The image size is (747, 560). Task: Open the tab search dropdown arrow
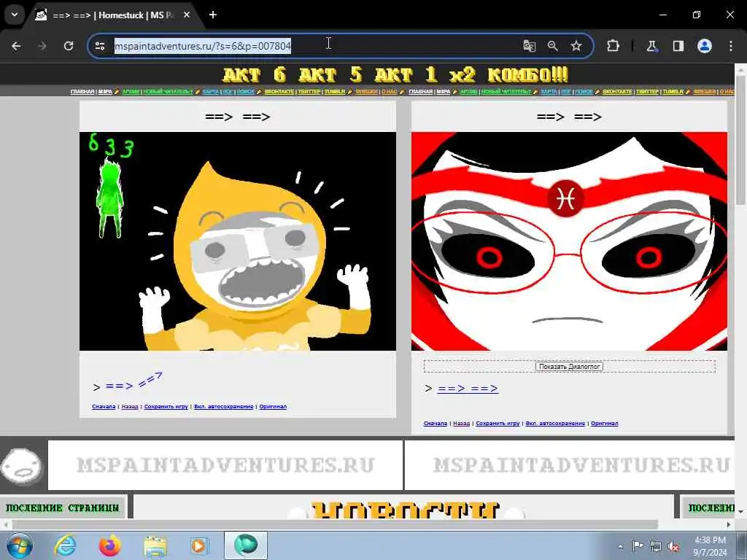(15, 15)
